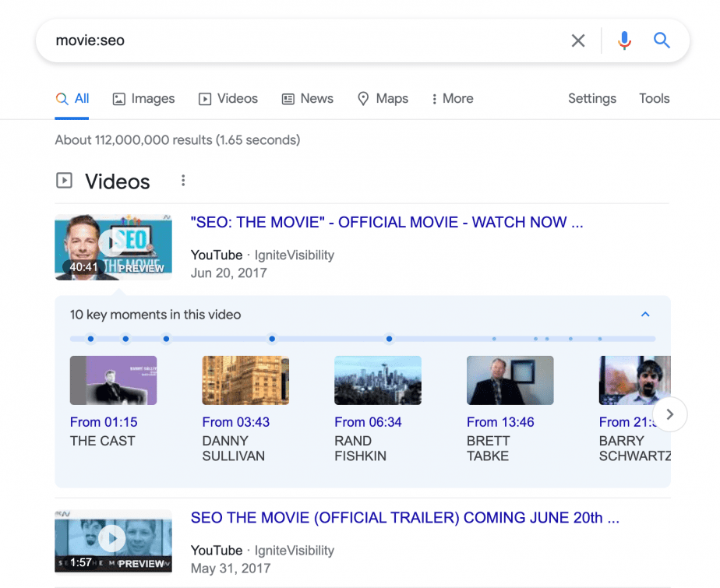Open THE CAST key moment thumbnail
The image size is (720, 588).
(114, 381)
